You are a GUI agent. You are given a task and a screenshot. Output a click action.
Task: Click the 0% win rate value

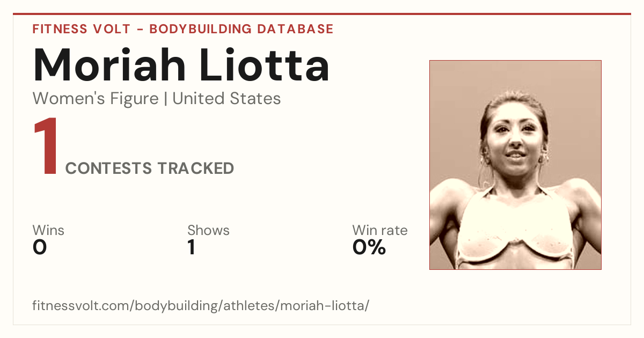point(369,247)
